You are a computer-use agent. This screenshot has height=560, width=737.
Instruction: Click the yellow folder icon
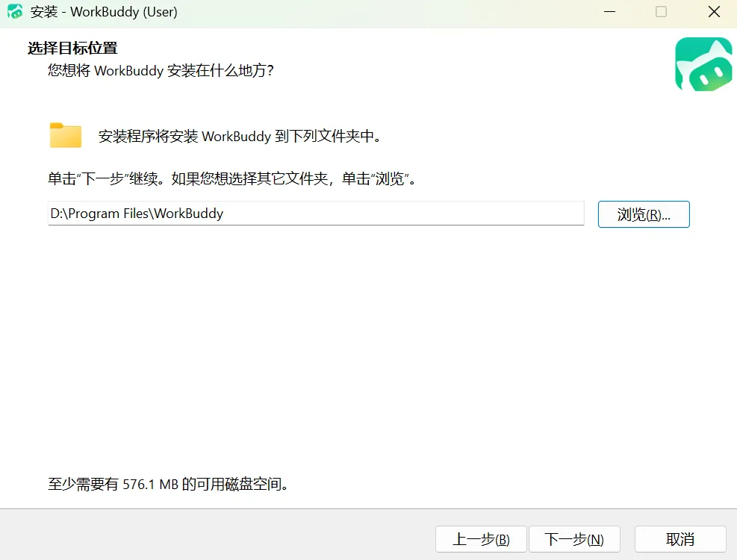pyautogui.click(x=66, y=135)
